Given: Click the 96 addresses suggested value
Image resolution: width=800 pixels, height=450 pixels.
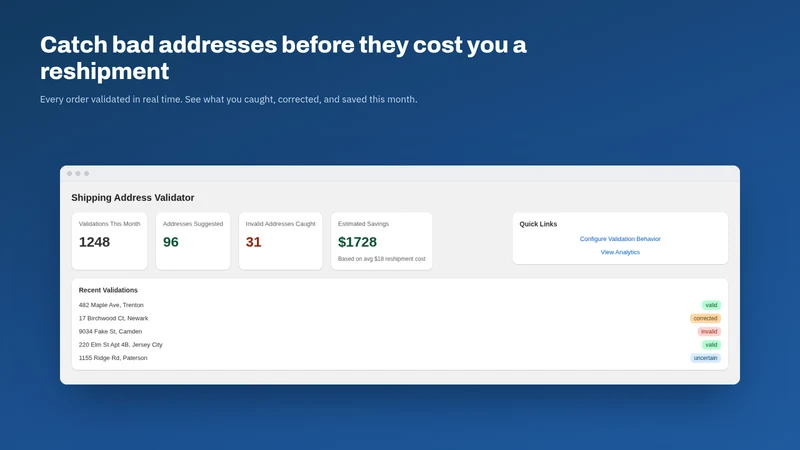Looking at the screenshot, I should 171,242.
